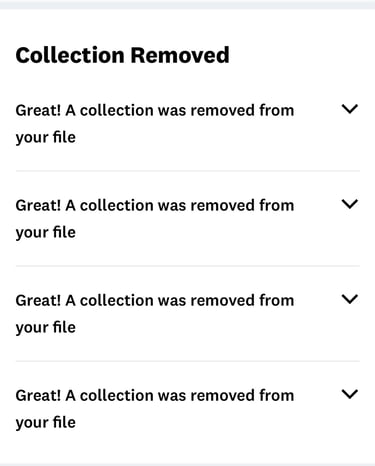The width and height of the screenshot is (375, 466).
Task: Click the word "Great!" in the first message
Action: pos(38,110)
